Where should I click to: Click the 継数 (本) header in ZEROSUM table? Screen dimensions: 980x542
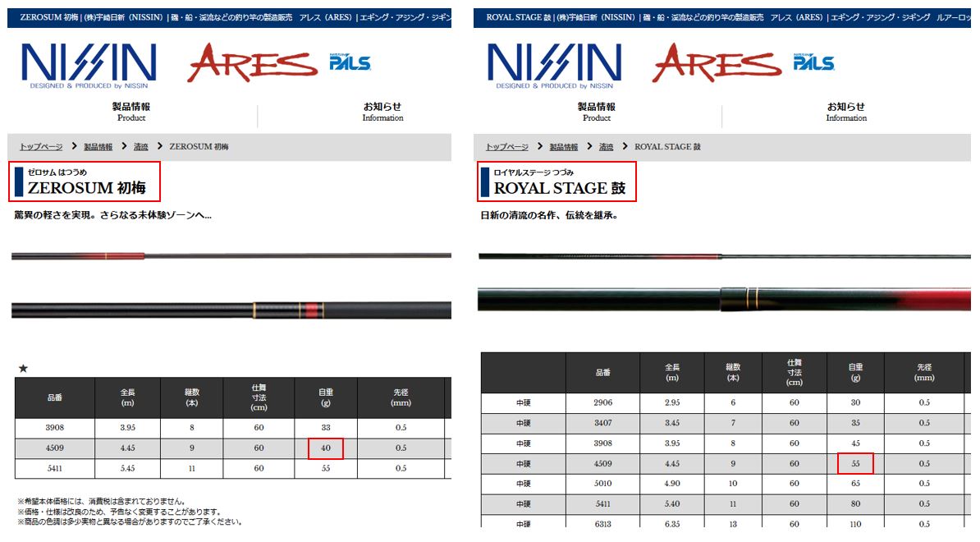point(192,397)
